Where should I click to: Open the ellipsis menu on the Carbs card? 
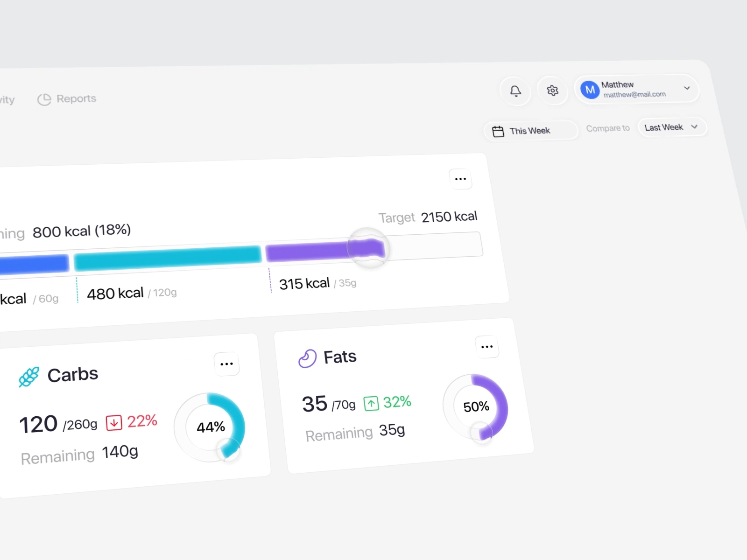[x=227, y=364]
